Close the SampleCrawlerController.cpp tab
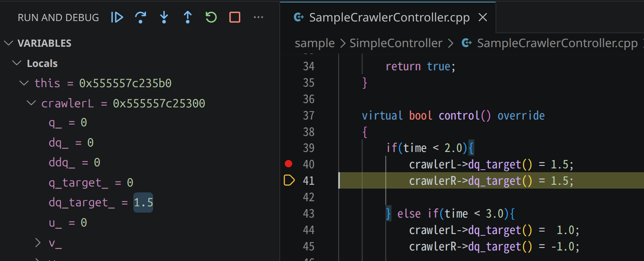The width and height of the screenshot is (644, 261). coord(483,17)
